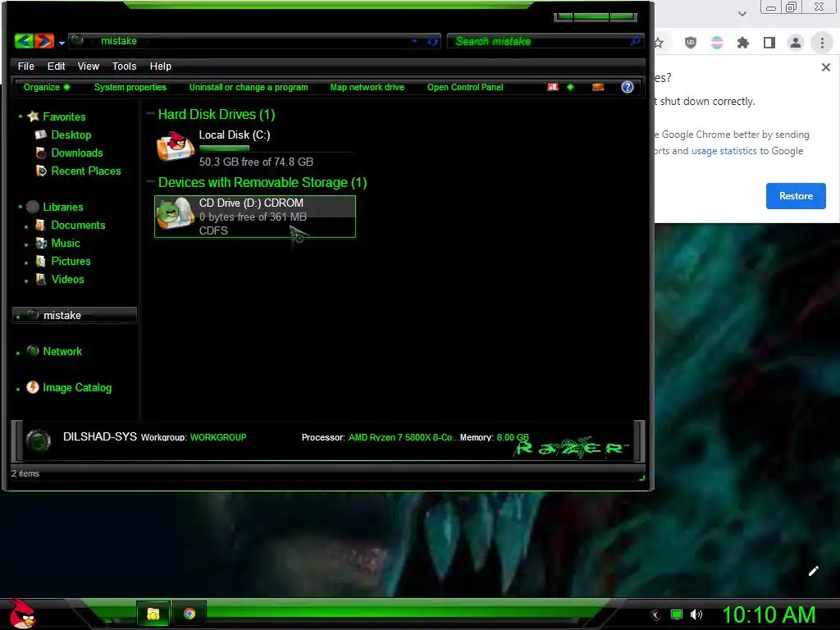Go back with the green back arrow
The width and height of the screenshot is (840, 630).
click(24, 41)
